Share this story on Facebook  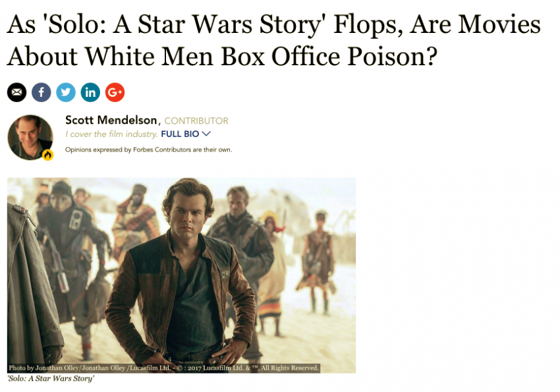click(42, 92)
